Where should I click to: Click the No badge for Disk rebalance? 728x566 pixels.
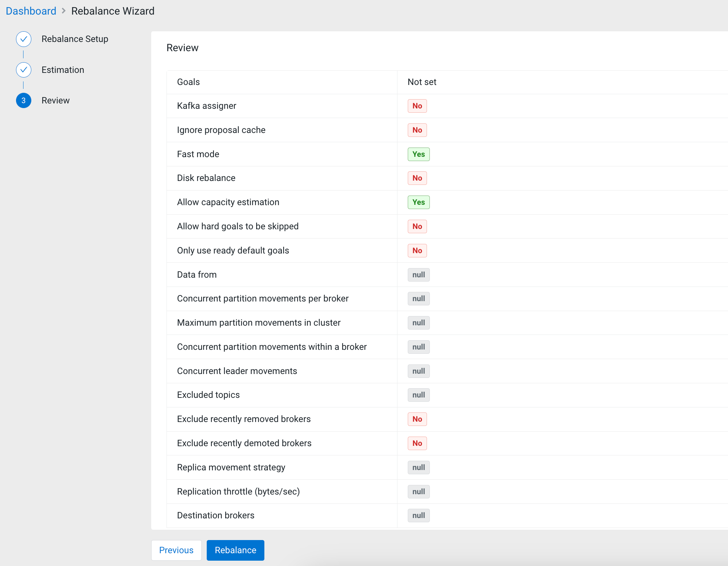[x=417, y=178]
